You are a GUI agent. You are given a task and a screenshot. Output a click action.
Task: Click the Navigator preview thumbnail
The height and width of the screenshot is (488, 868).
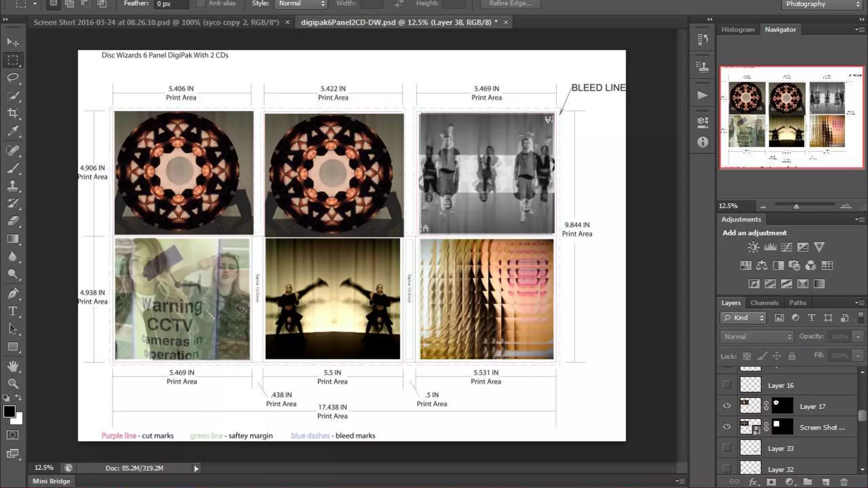click(x=792, y=117)
